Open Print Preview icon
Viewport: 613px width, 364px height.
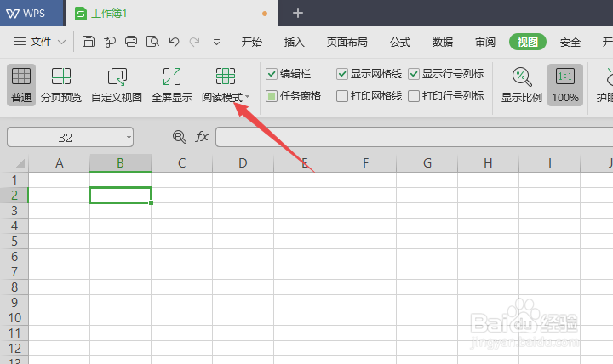point(152,41)
